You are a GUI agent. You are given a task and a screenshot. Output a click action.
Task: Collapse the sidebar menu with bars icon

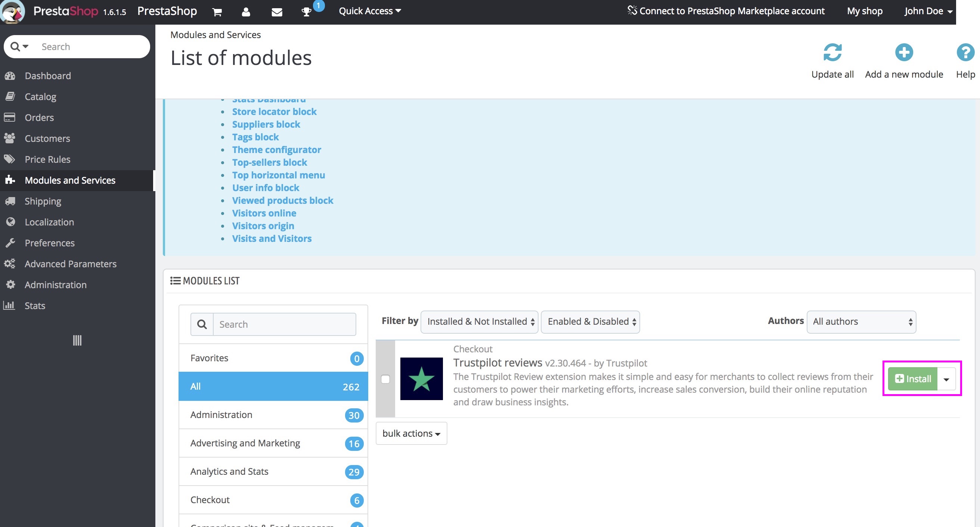click(77, 340)
